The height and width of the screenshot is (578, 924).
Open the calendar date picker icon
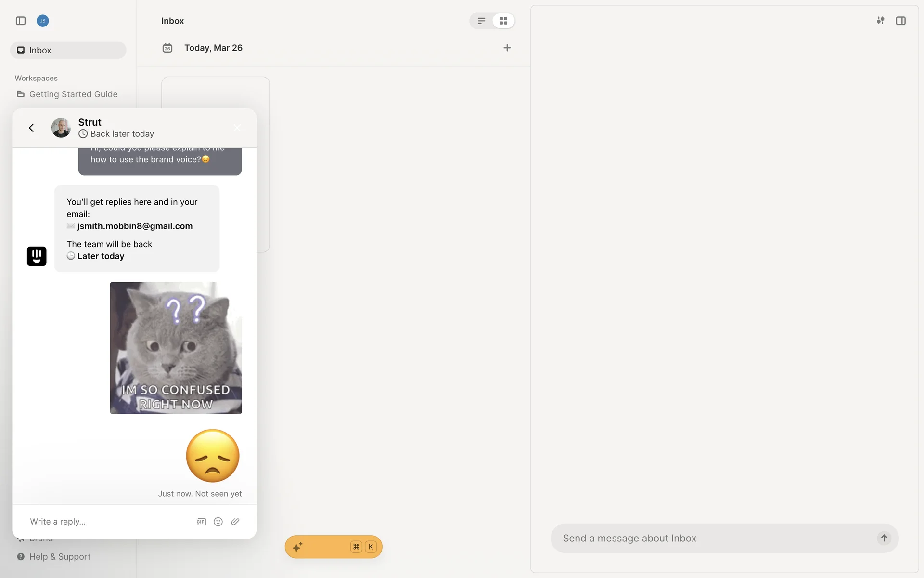pos(167,48)
